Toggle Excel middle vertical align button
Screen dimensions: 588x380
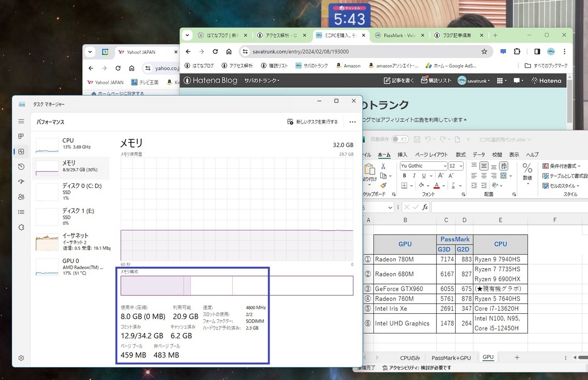[484, 166]
